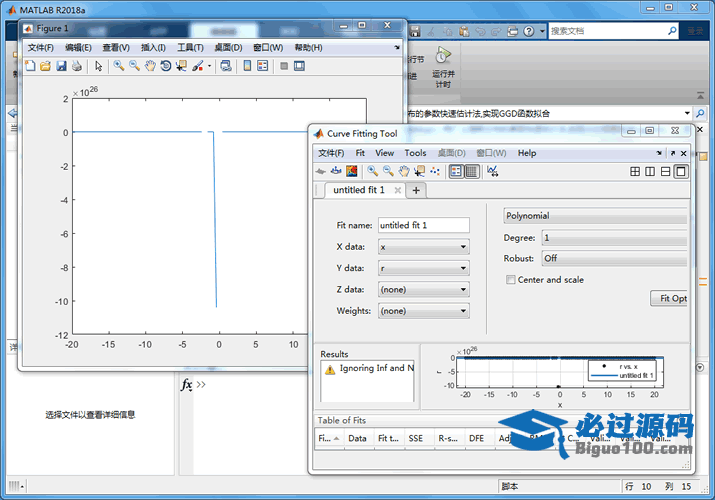Enable Center and scale checkbox
The width and height of the screenshot is (715, 500).
511,279
